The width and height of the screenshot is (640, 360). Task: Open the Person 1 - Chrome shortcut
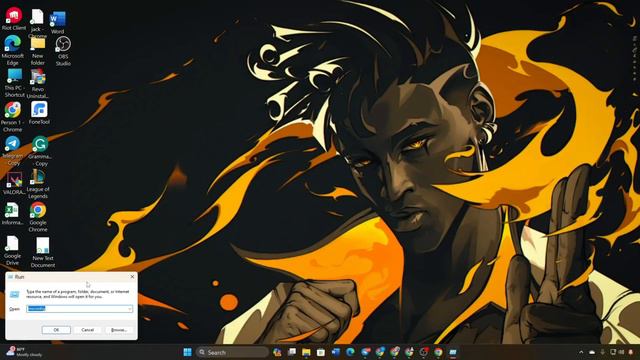pos(13,117)
